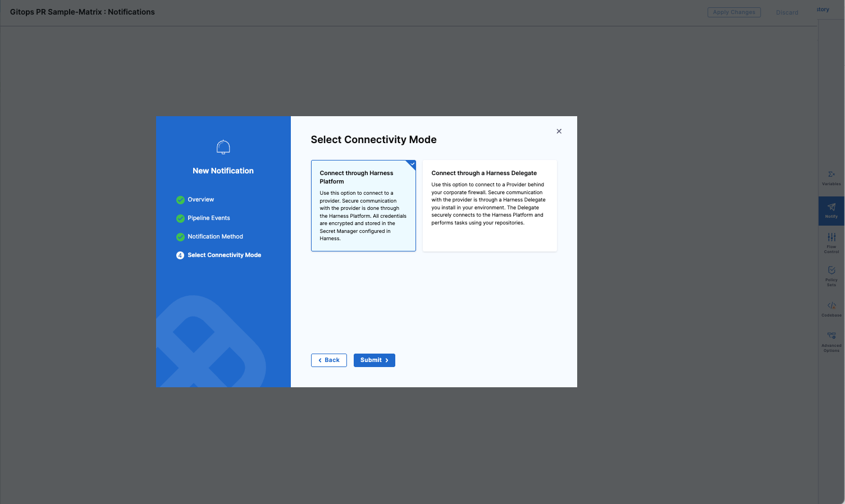Select Connectivity Mode step in wizard
This screenshot has width=845, height=504.
[x=224, y=255]
